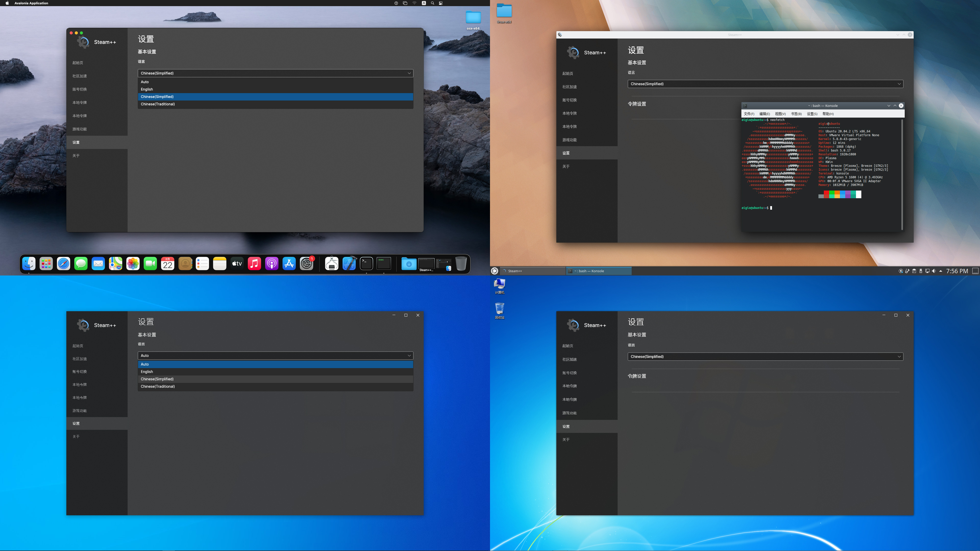980x551 pixels.
Task: Open Safari from the macOS Dock
Action: (x=64, y=264)
